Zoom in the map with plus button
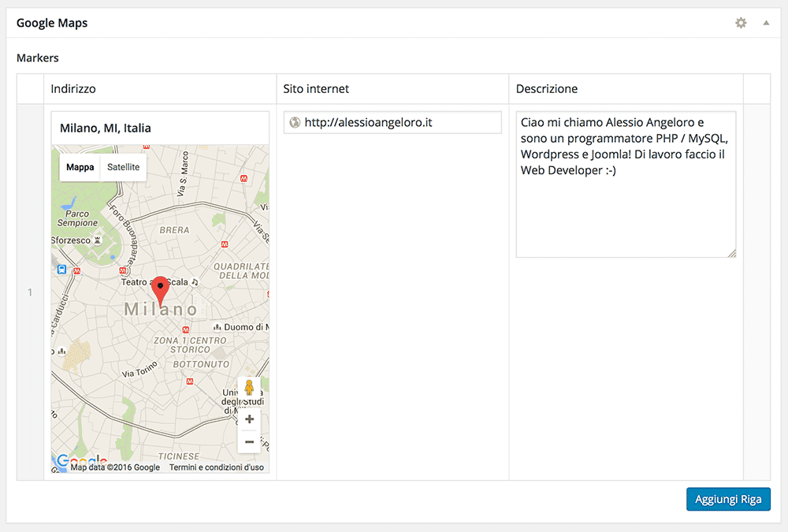Screen dimensions: 788x532 249,419
